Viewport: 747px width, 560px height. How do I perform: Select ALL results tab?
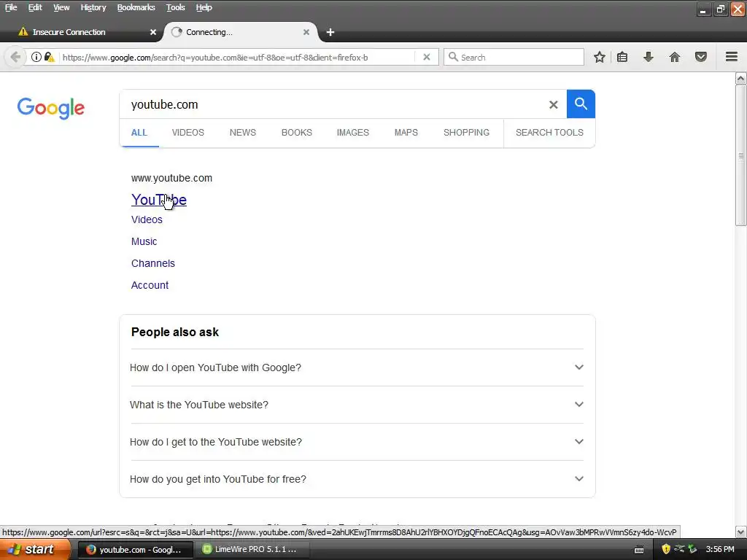(x=139, y=133)
